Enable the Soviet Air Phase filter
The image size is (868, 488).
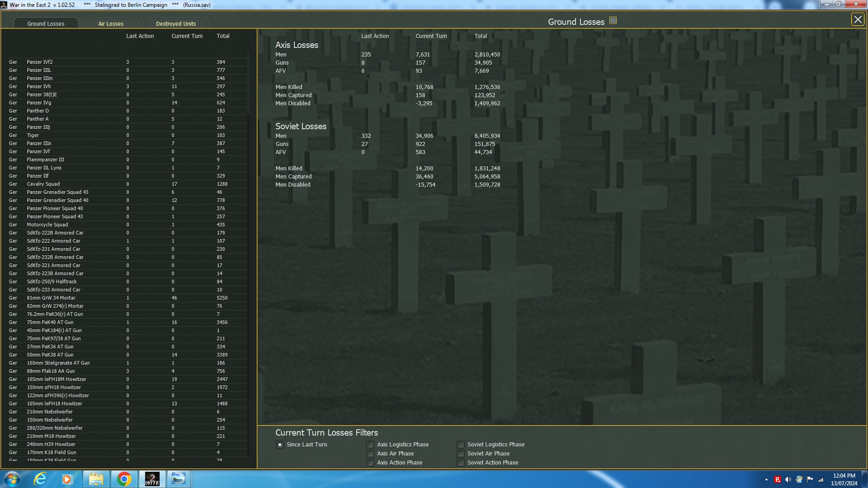(461, 454)
